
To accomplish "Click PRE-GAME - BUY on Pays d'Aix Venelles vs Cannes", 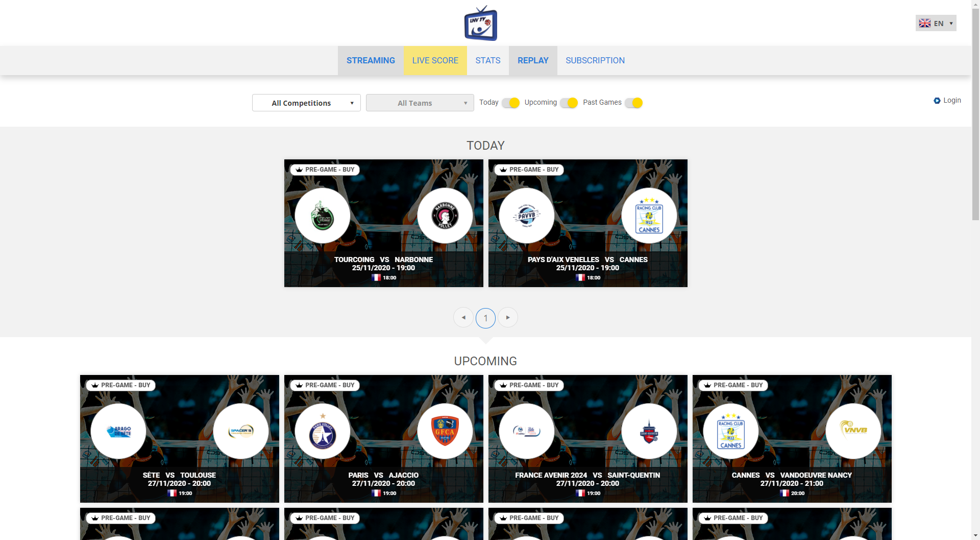I will [x=529, y=170].
